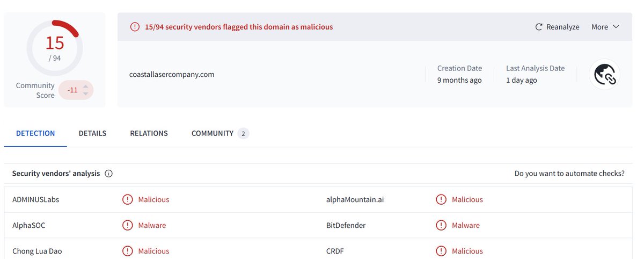
Task: Click the domain globe link icon
Action: (605, 74)
